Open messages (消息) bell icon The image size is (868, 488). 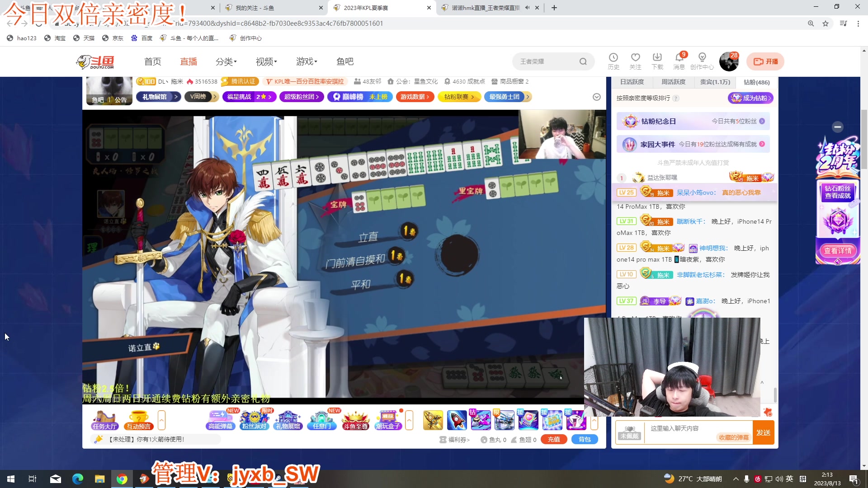pyautogui.click(x=679, y=61)
